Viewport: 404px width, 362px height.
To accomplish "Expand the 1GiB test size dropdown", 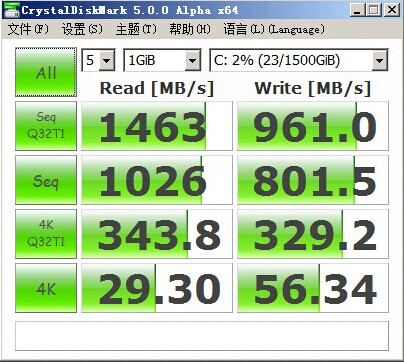I will 162,60.
